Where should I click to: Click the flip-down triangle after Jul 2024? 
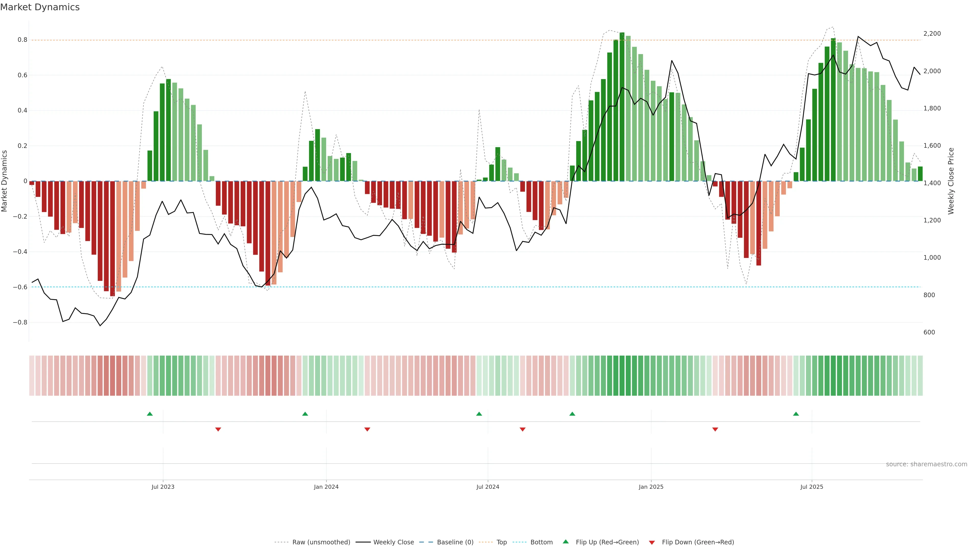(x=523, y=429)
